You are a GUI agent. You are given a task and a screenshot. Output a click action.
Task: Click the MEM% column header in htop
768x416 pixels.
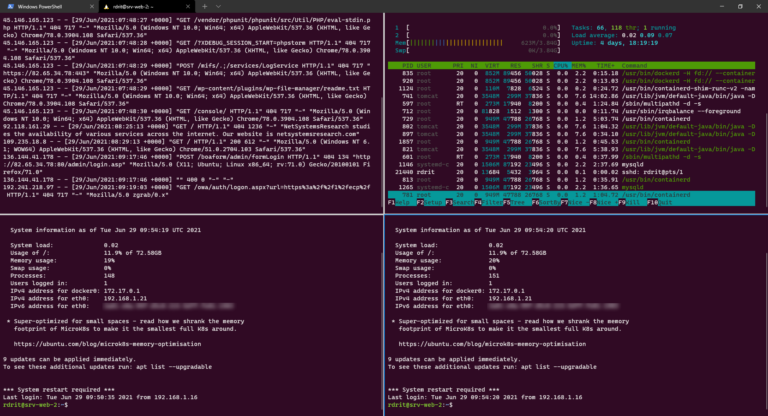click(x=580, y=65)
